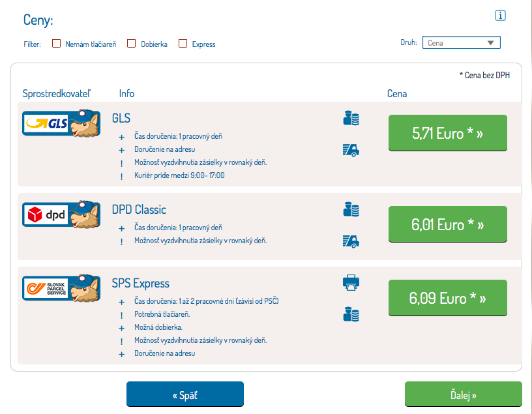Click the coins icon in DPD Classic row
Image resolution: width=532 pixels, height=414 pixels.
coord(351,209)
